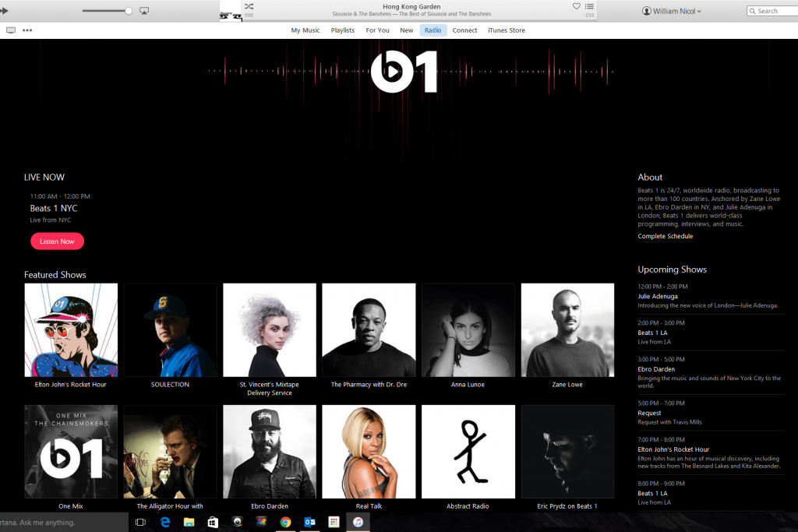798x532 pixels.
Task: Open the three-dot more options menu
Action: [x=27, y=30]
